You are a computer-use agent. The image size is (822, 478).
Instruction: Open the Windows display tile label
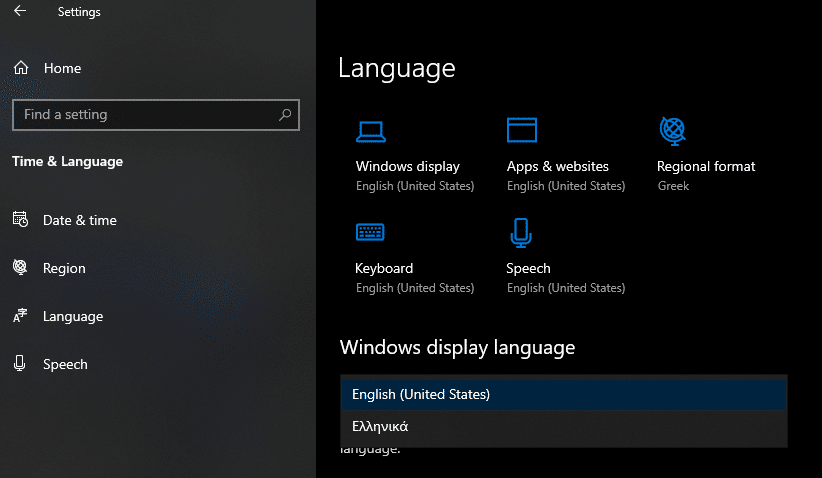click(407, 166)
